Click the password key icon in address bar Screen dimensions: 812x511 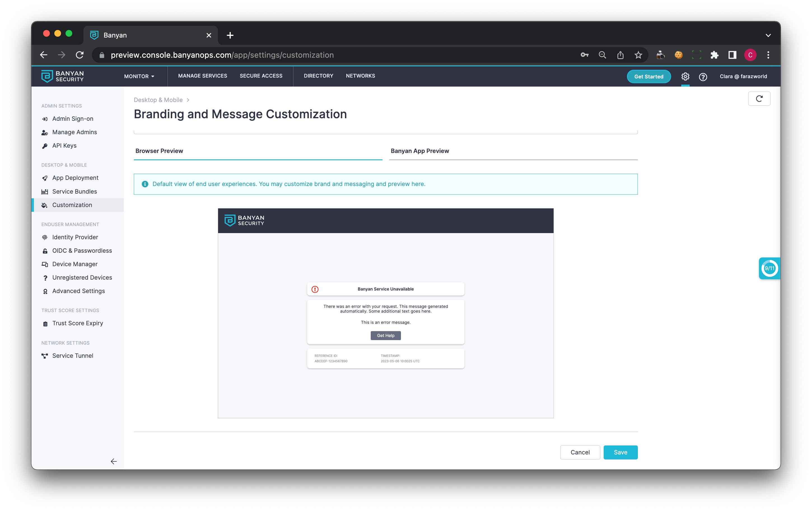point(584,55)
